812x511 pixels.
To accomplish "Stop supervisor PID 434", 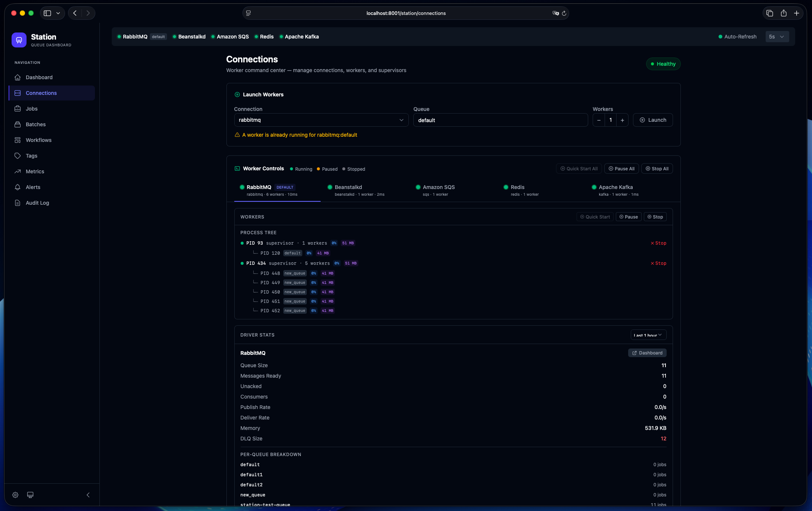I will click(658, 263).
